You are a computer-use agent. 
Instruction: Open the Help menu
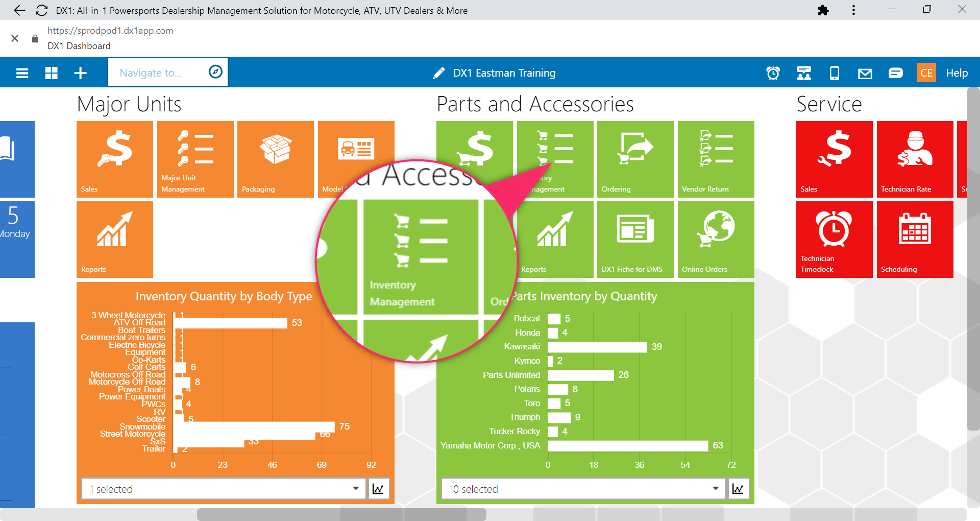coord(957,73)
